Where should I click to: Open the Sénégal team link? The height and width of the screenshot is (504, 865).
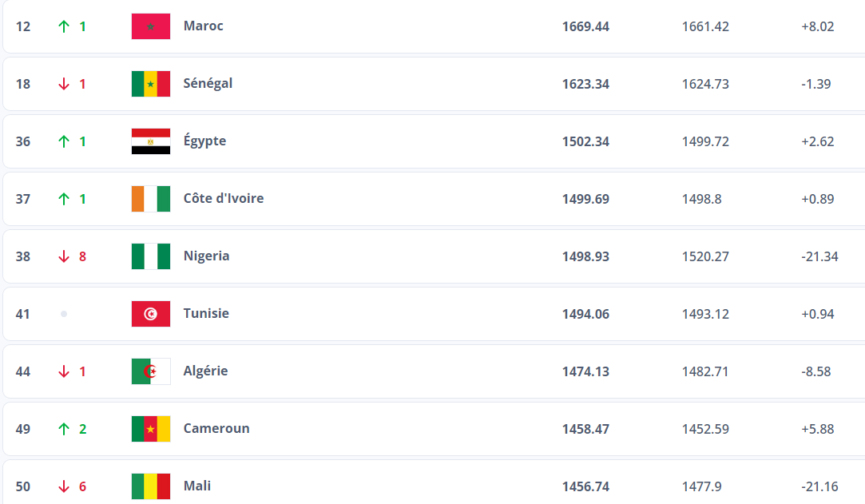pos(208,84)
